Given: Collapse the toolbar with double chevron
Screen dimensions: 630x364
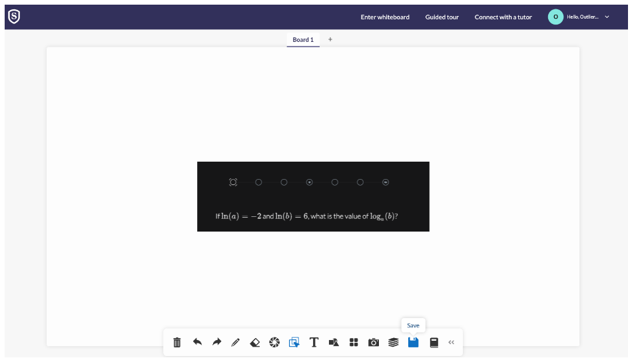Looking at the screenshot, I should coord(452,342).
